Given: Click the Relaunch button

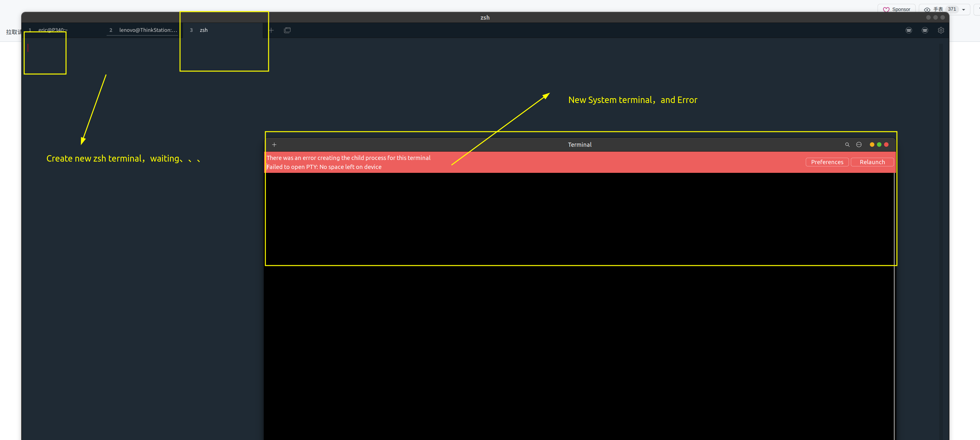Looking at the screenshot, I should tap(872, 162).
